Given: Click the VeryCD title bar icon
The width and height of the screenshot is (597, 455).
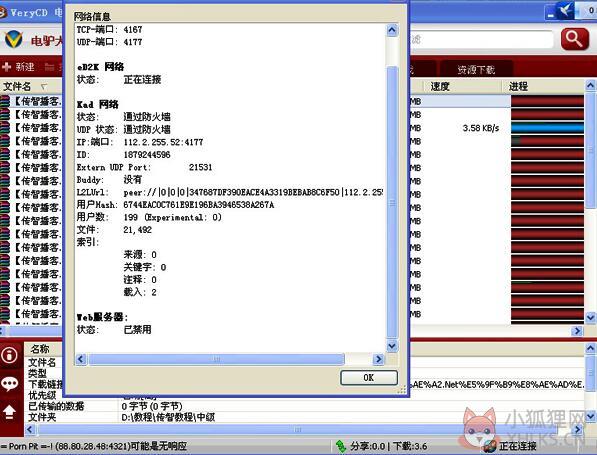Looking at the screenshot, I should tap(2, 13).
